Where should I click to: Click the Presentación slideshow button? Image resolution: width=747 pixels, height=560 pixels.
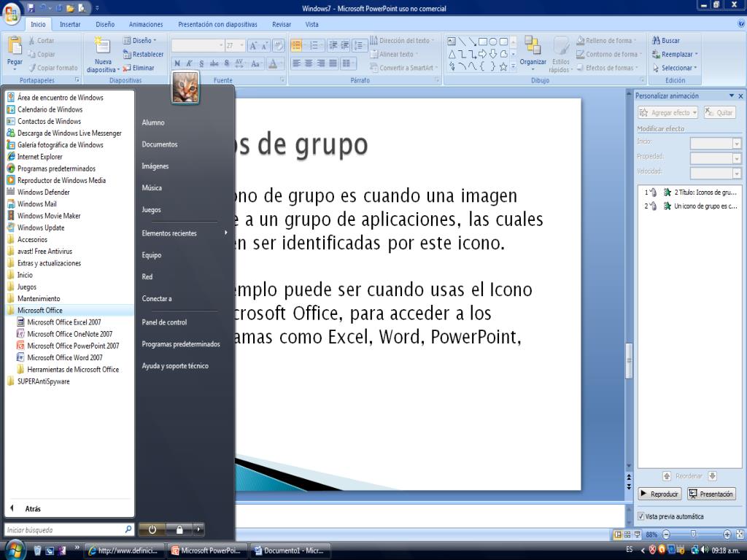pos(711,494)
